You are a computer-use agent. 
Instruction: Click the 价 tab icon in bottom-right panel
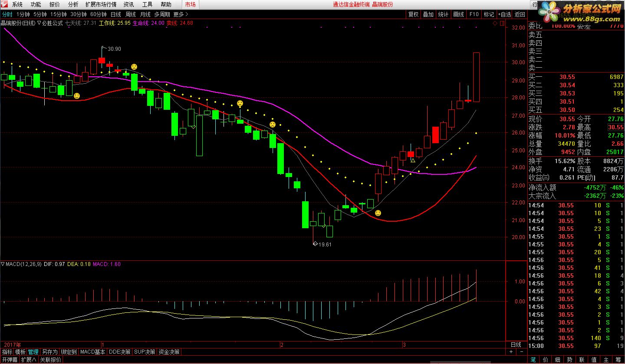pyautogui.click(x=545, y=360)
